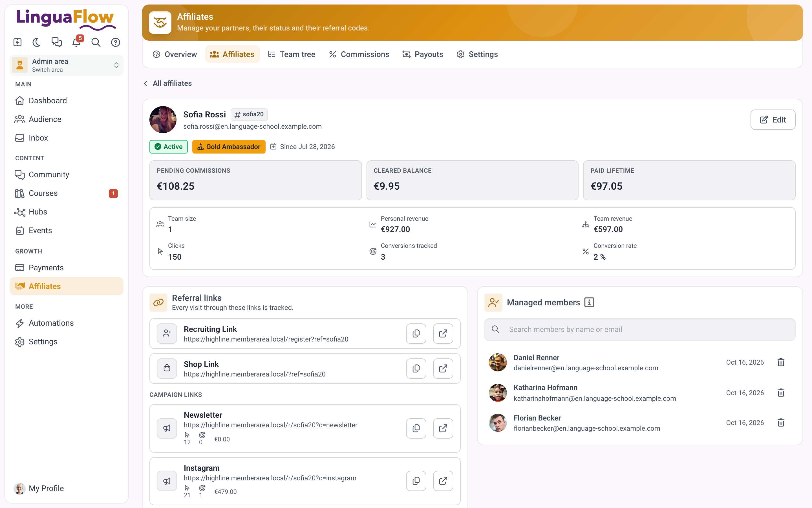Click the Referral links chain icon

158,302
